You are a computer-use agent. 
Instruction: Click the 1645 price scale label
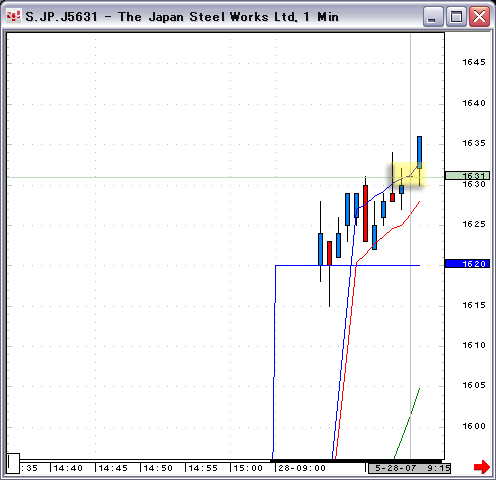coord(474,62)
